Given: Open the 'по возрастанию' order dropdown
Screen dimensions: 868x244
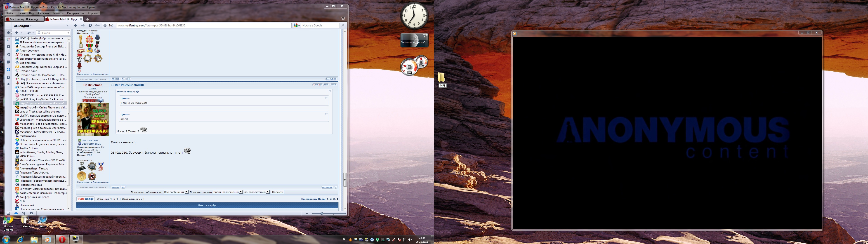Looking at the screenshot, I should (x=257, y=192).
